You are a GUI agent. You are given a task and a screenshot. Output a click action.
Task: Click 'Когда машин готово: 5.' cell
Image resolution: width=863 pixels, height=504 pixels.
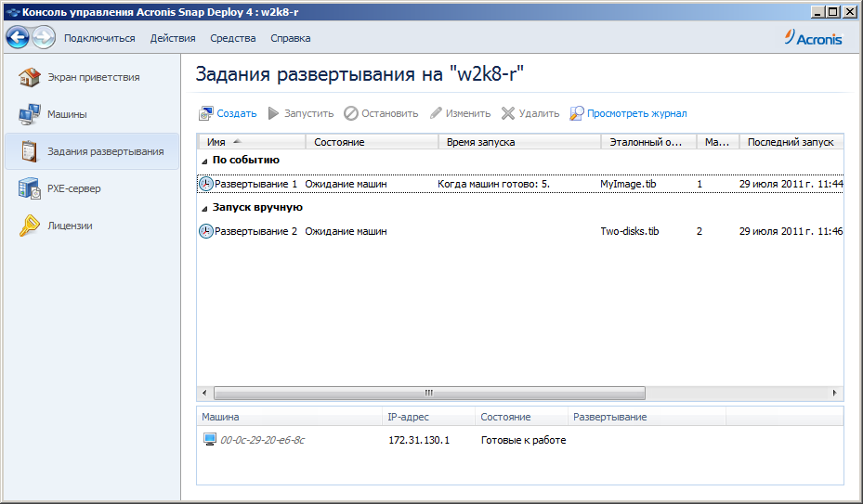pos(493,184)
